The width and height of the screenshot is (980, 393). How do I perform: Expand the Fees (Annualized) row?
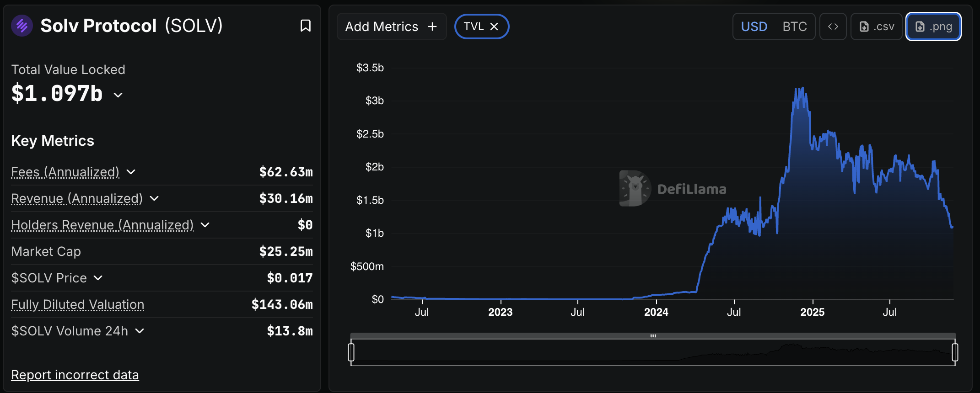coord(131,172)
